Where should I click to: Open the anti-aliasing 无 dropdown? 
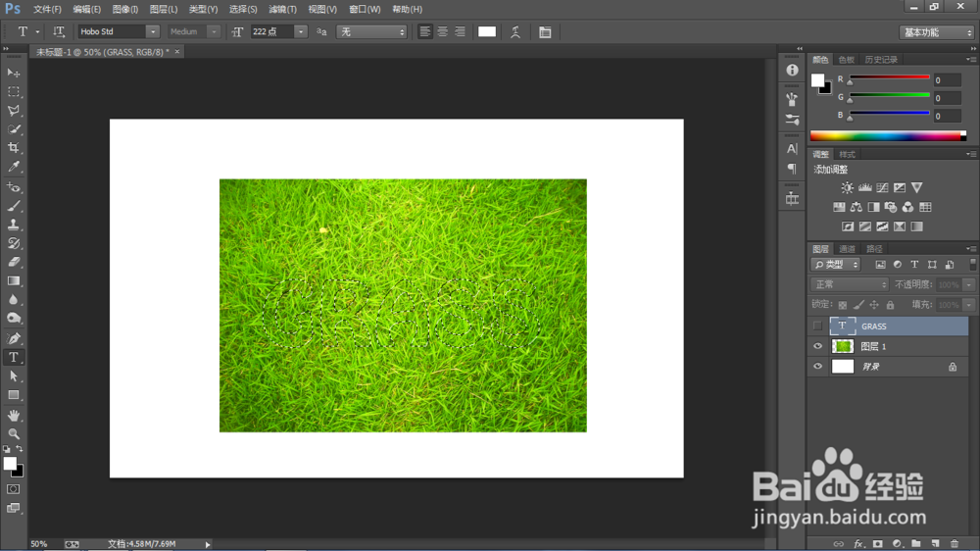[x=371, y=31]
